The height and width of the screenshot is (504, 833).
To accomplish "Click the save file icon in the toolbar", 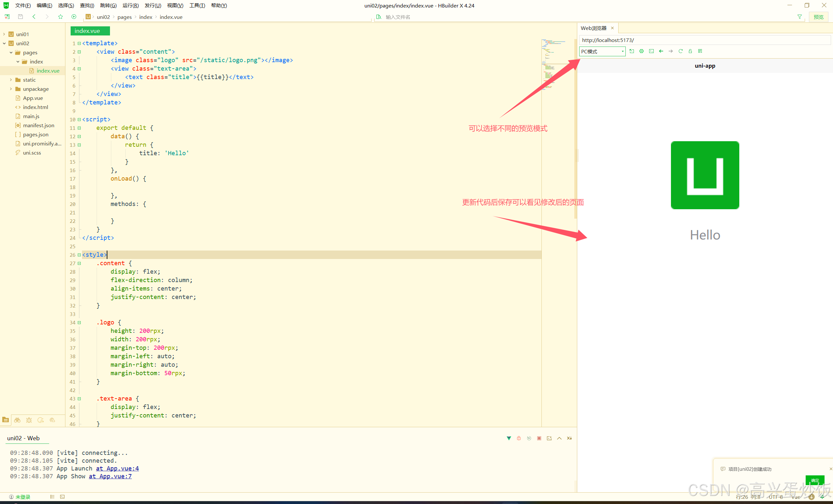I will (20, 17).
